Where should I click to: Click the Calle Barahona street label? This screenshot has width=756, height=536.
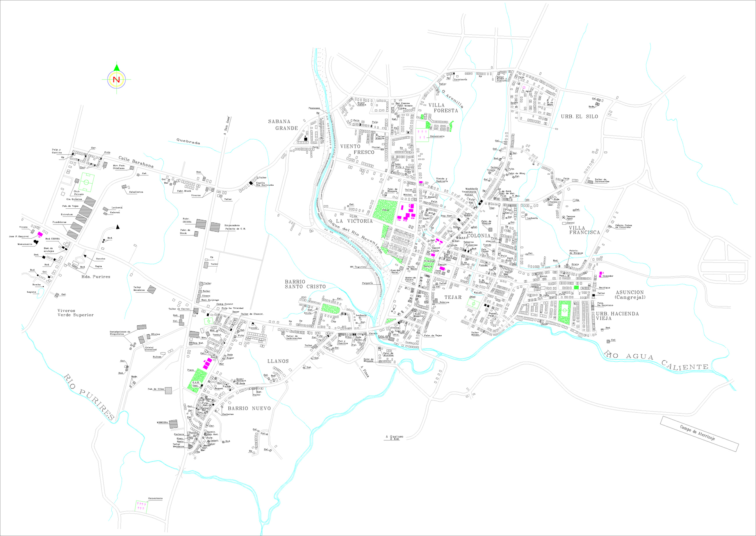click(136, 162)
